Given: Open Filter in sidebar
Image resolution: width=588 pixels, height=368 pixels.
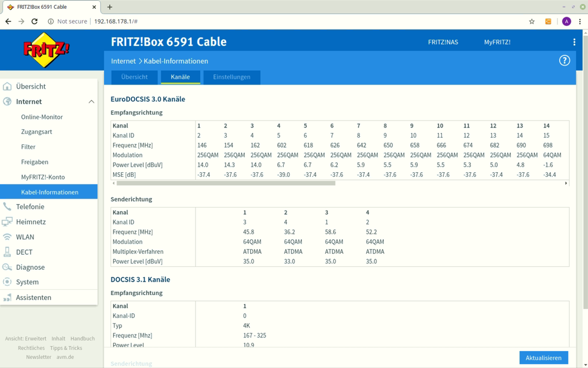Looking at the screenshot, I should 28,147.
